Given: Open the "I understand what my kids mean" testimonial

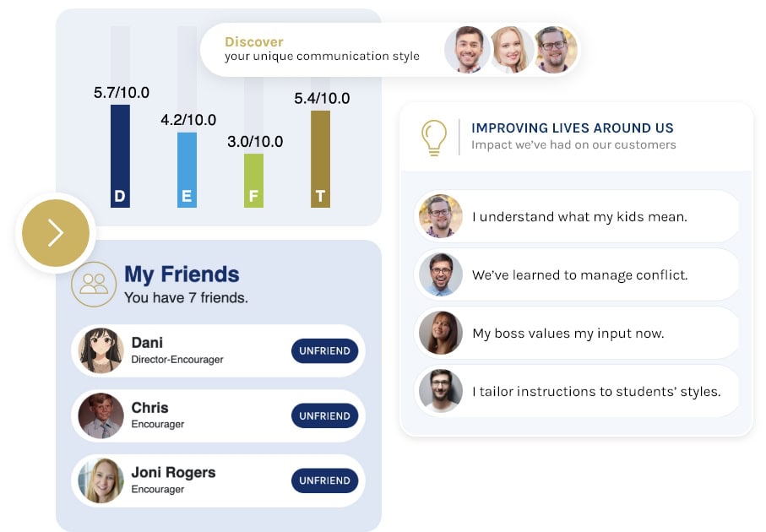Looking at the screenshot, I should [x=579, y=217].
